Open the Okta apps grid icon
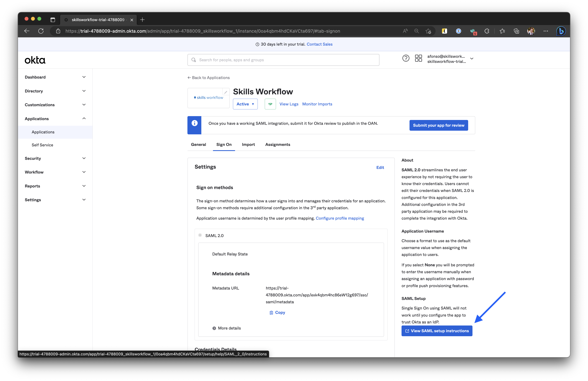 coord(418,58)
